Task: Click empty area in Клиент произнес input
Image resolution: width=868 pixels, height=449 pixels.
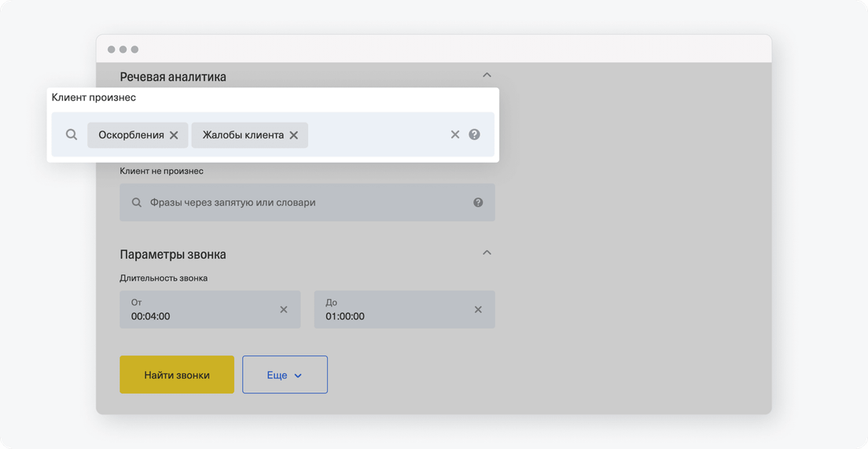Action: tap(377, 134)
